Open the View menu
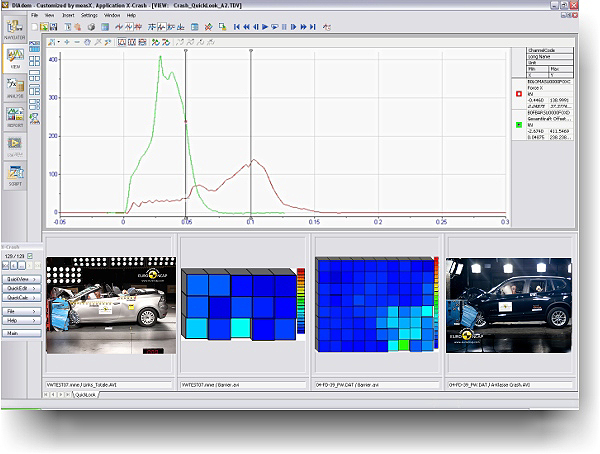The width and height of the screenshot is (600, 454). click(x=49, y=15)
